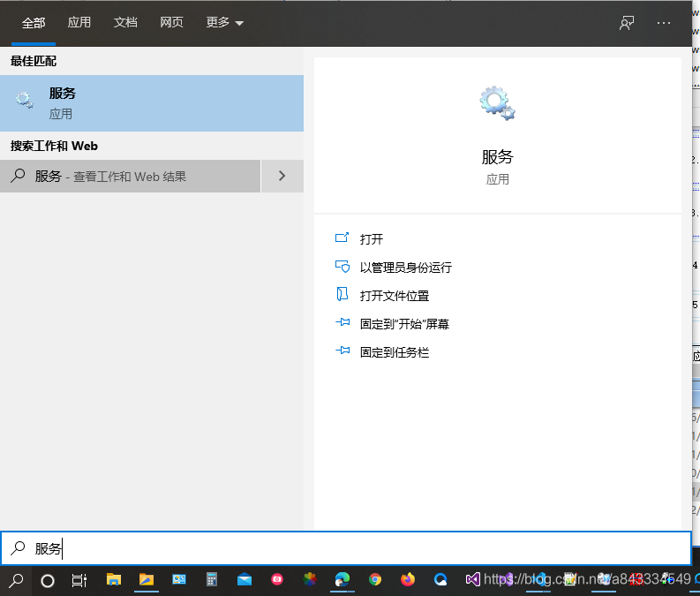Switch to the 网页 filter tab

(171, 22)
